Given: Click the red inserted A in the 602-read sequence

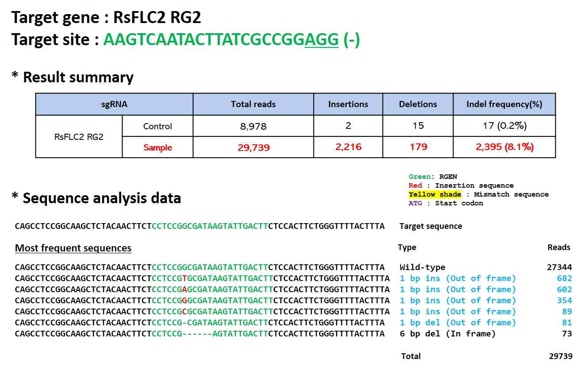Looking at the screenshot, I should tap(184, 290).
